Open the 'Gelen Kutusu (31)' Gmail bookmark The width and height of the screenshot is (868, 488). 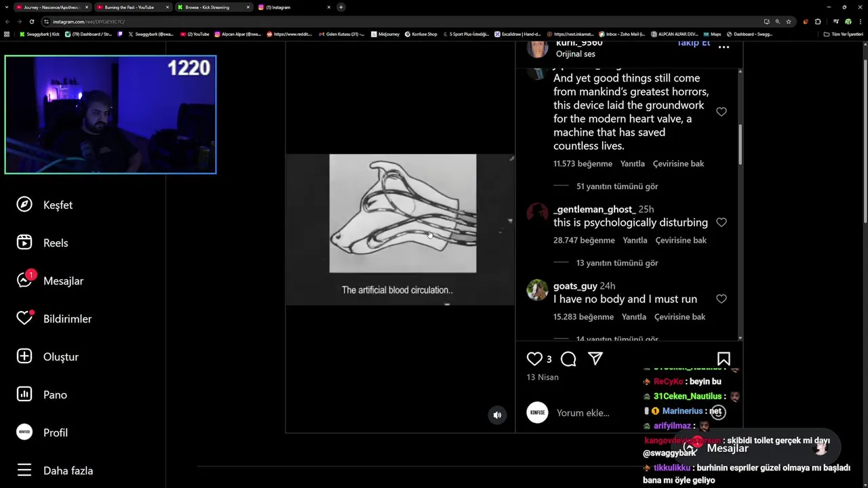[342, 34]
